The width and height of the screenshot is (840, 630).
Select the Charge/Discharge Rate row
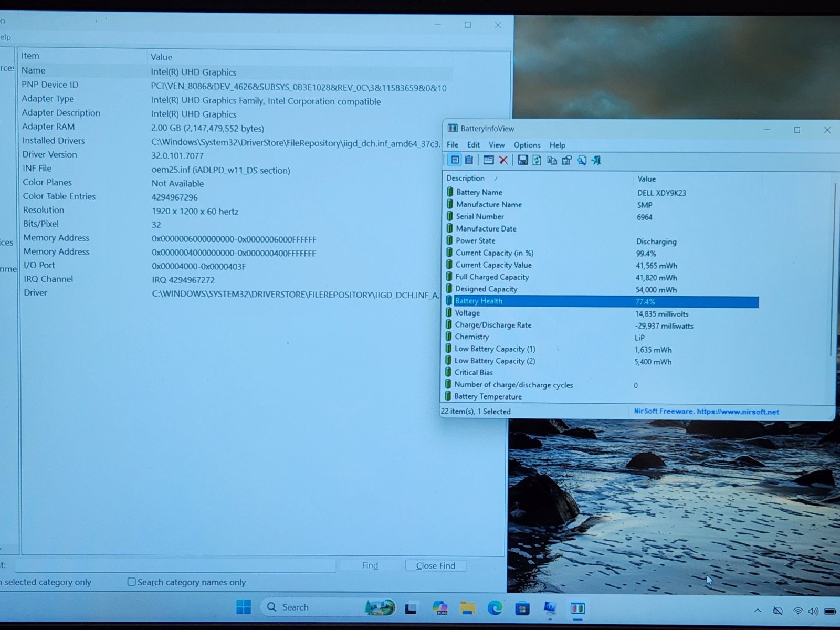(602, 325)
